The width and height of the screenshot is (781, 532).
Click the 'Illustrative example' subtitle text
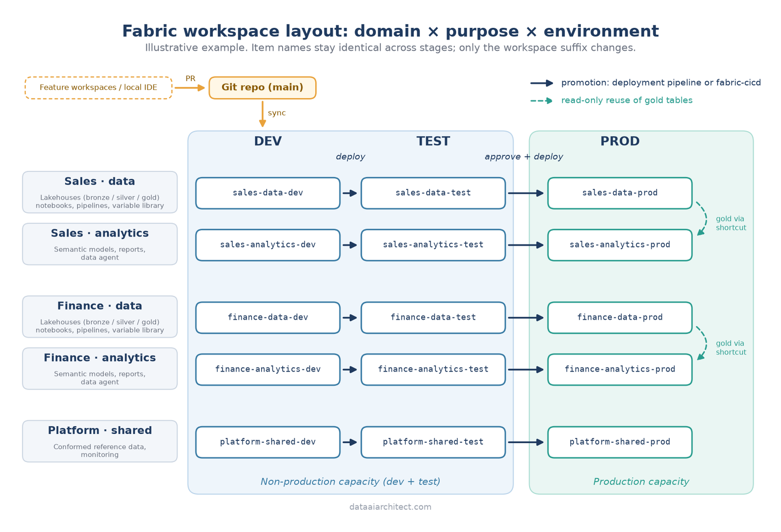[x=390, y=48]
